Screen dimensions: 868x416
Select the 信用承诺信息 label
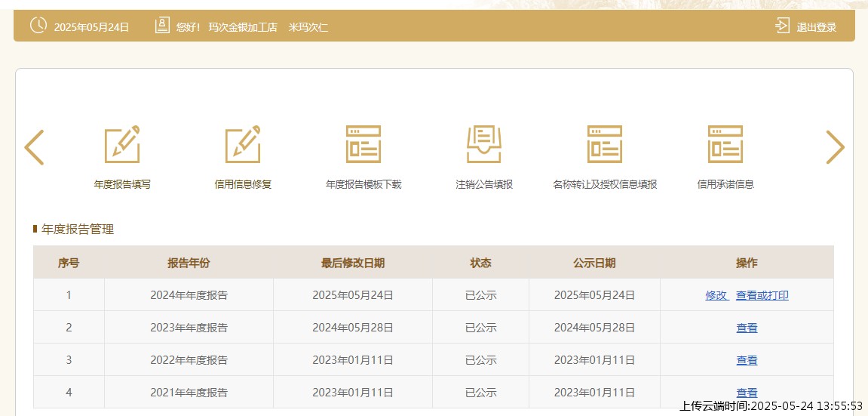coord(725,184)
